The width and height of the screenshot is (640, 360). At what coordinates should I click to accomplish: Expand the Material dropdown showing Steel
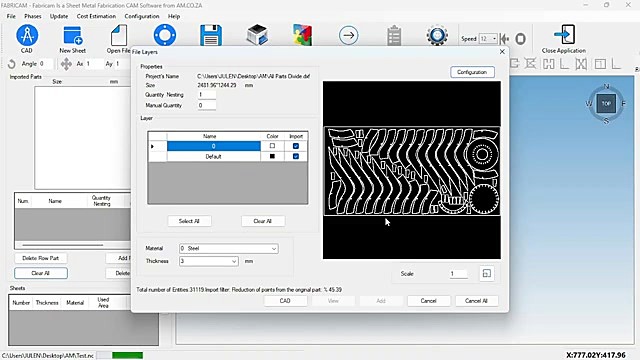(229, 248)
